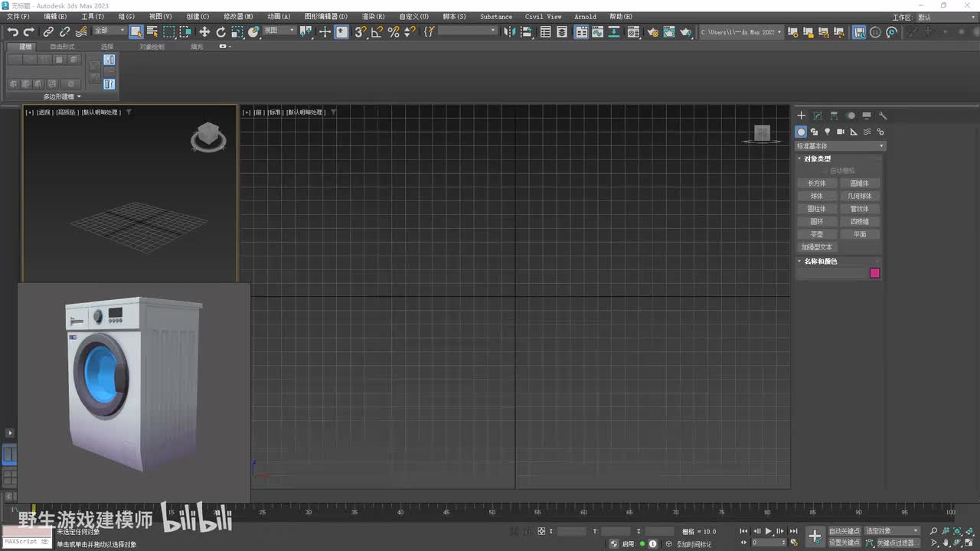The width and height of the screenshot is (980, 551).
Task: Open the Arnold menu
Action: coord(585,16)
